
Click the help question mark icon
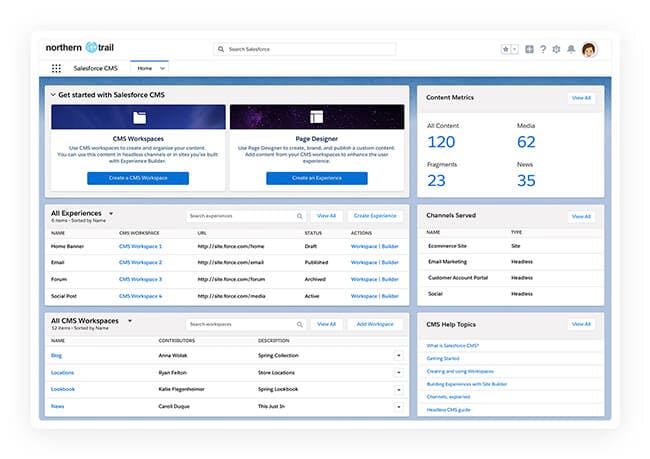543,49
